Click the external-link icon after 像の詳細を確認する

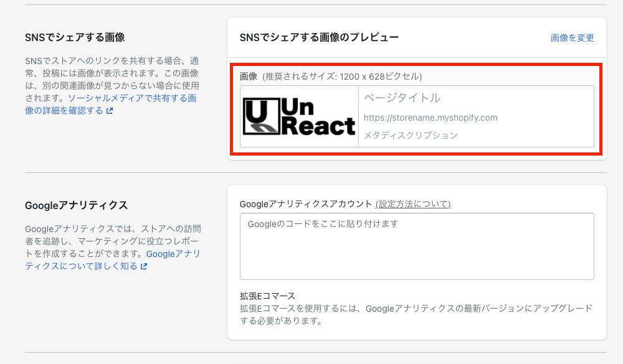tap(110, 111)
